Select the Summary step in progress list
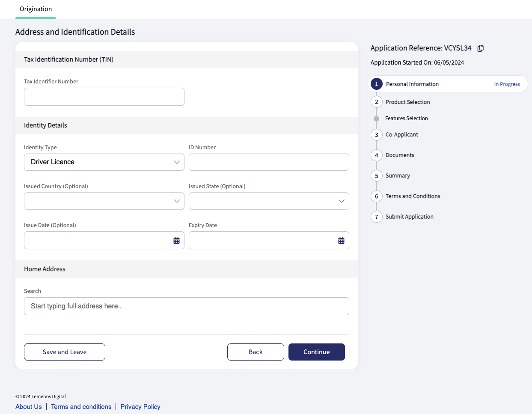Image resolution: width=532 pixels, height=414 pixels. point(398,176)
